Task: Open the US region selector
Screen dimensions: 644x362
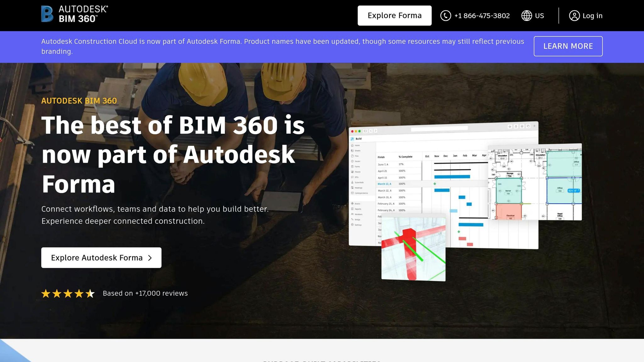Action: point(533,15)
